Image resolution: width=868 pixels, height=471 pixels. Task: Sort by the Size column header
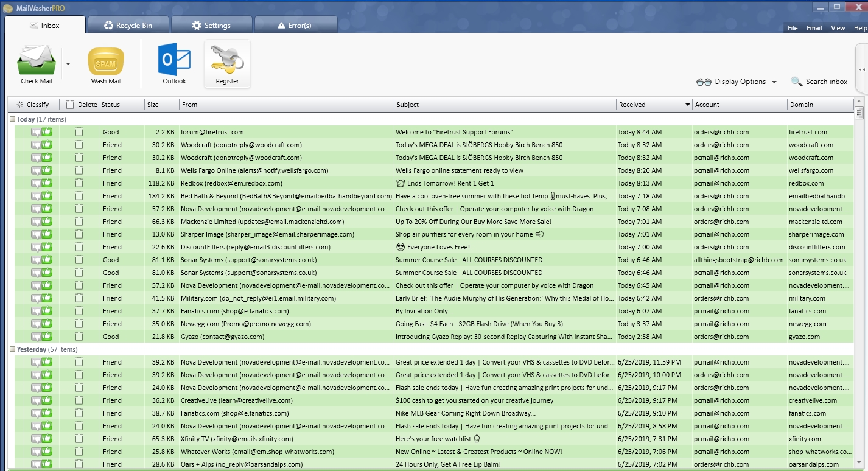[x=162, y=105]
